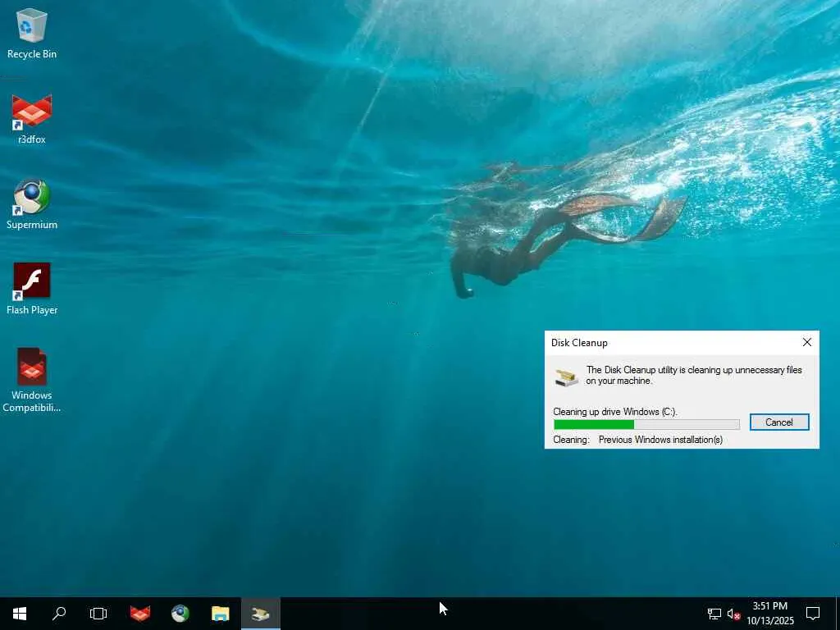840x630 pixels.
Task: Click Disk Cleanup taskbar button
Action: (260, 614)
